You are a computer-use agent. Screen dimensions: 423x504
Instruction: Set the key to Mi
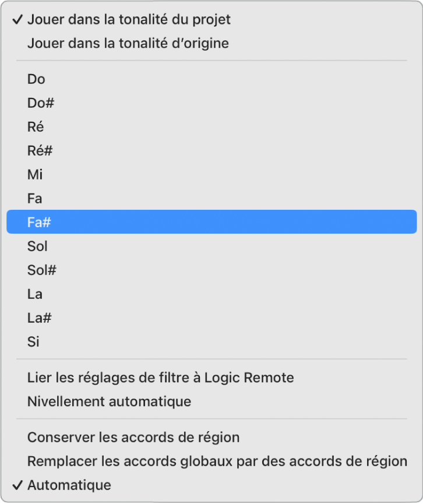click(x=35, y=175)
